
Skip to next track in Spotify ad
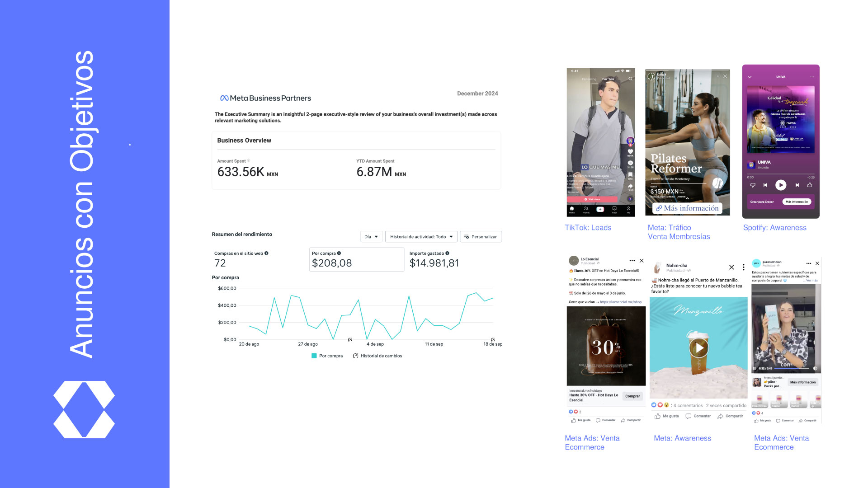pyautogui.click(x=797, y=185)
